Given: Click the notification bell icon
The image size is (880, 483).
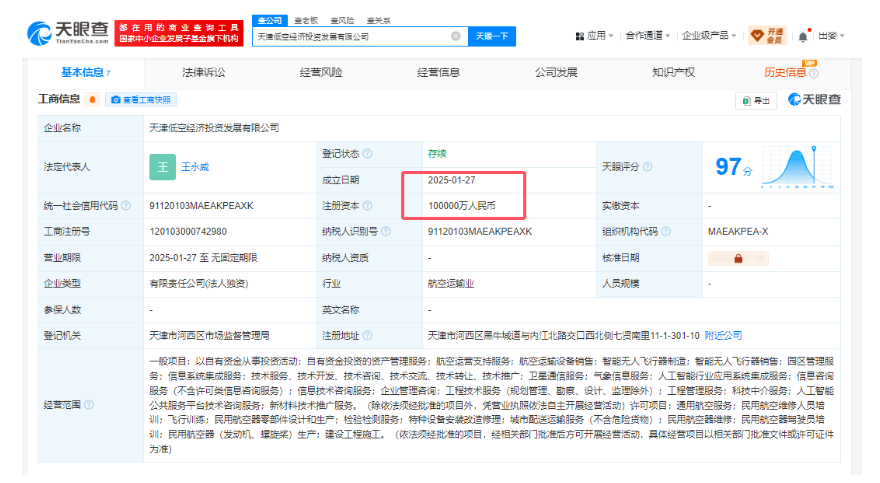Looking at the screenshot, I should point(803,36).
